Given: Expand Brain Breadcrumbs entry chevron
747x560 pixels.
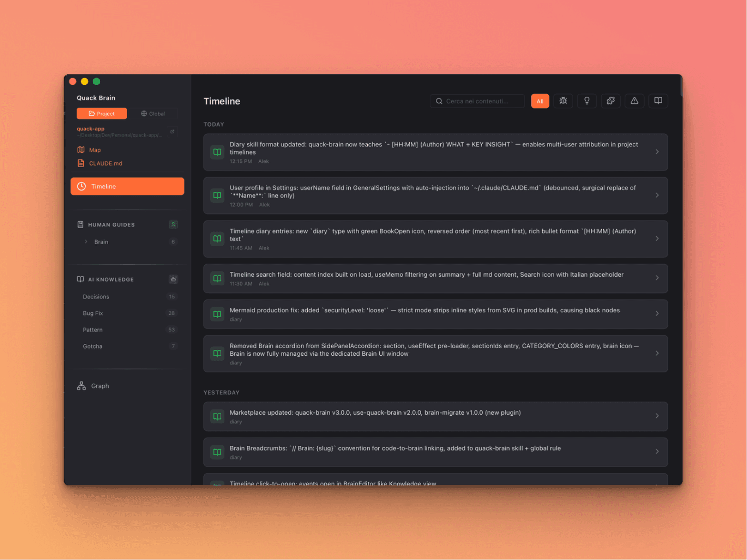Looking at the screenshot, I should tap(657, 452).
